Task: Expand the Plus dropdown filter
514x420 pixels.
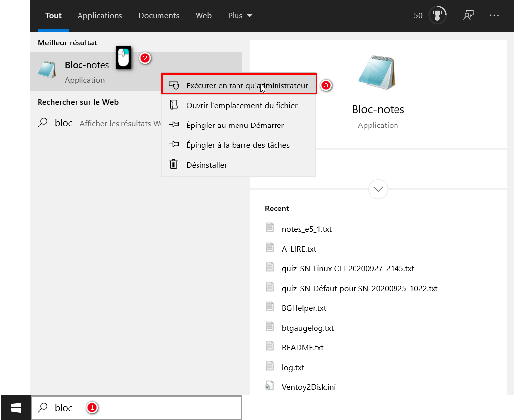Action: (240, 15)
